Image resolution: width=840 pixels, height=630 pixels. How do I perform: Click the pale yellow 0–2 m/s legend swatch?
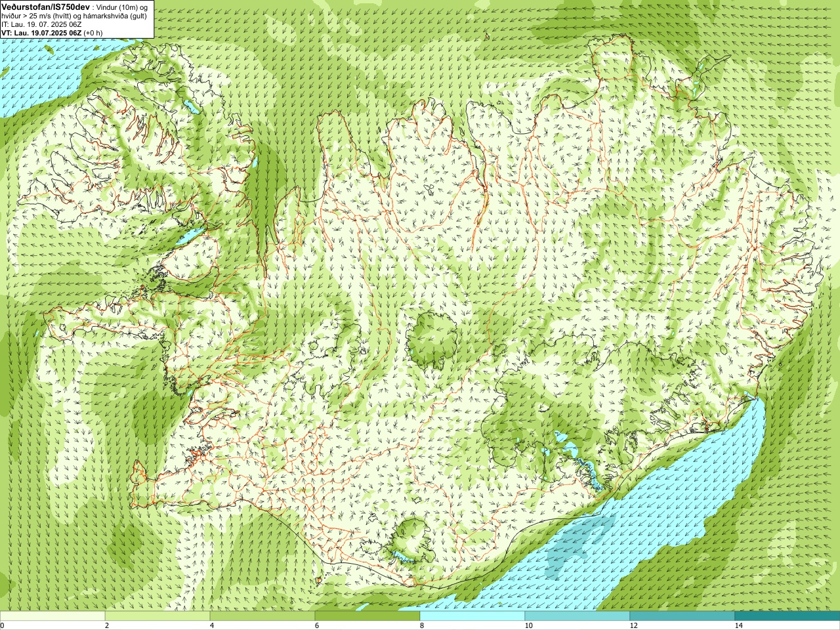point(52,616)
